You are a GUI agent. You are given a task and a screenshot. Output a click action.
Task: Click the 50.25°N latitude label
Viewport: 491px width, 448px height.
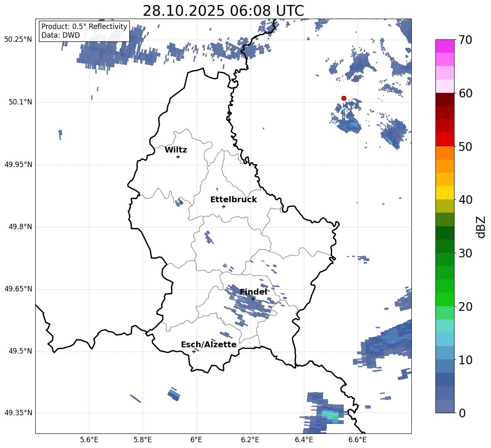18,40
